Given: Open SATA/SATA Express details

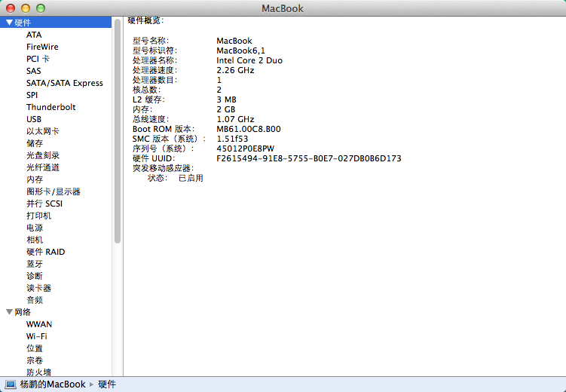Looking at the screenshot, I should pyautogui.click(x=65, y=83).
